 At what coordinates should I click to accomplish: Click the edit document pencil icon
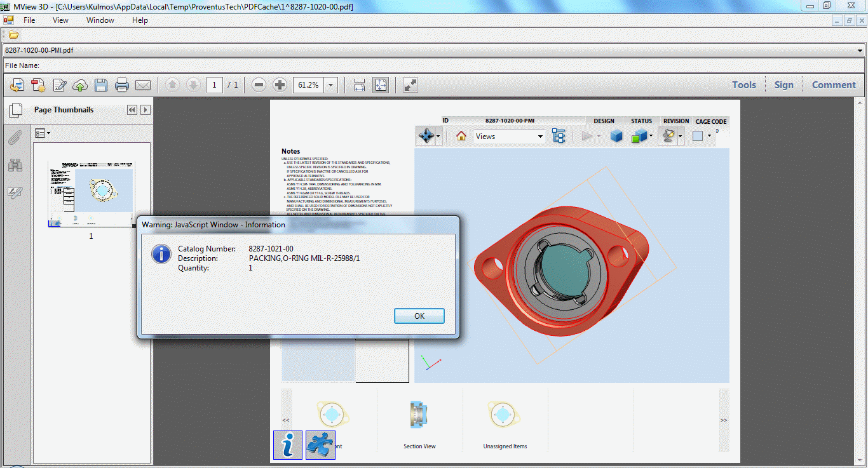(x=60, y=85)
